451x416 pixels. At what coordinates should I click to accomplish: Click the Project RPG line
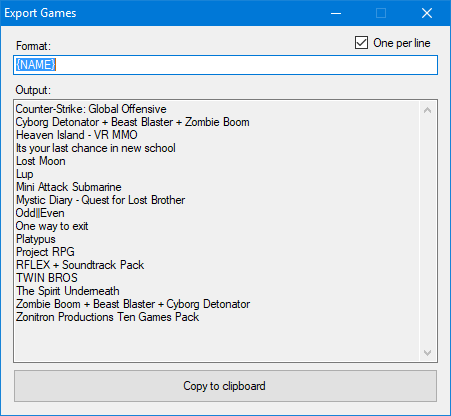pos(45,252)
